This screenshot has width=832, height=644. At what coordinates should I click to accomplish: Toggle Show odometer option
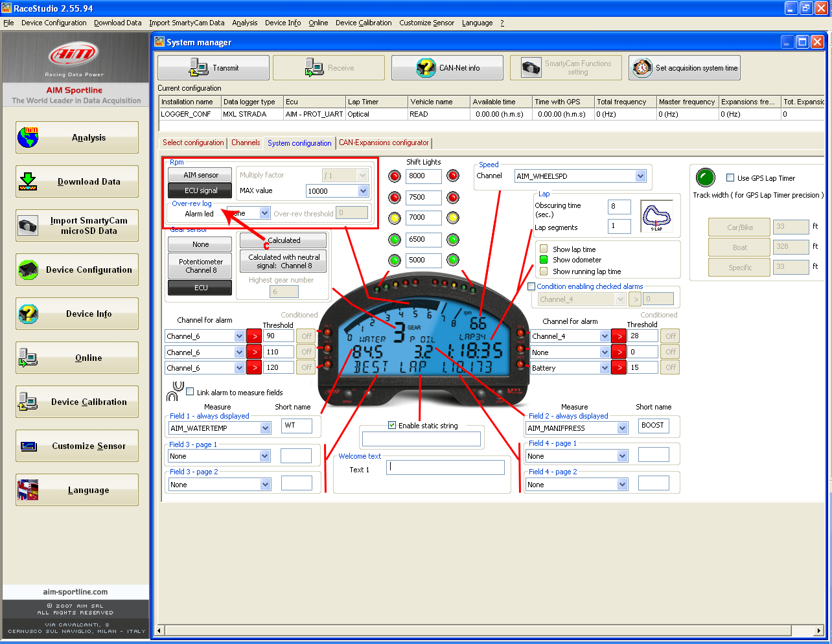[x=544, y=260]
